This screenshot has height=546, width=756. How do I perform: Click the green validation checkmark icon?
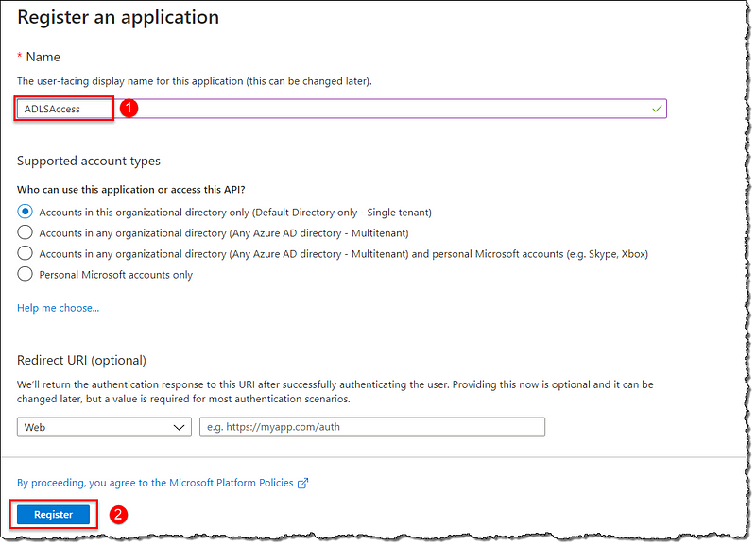657,109
